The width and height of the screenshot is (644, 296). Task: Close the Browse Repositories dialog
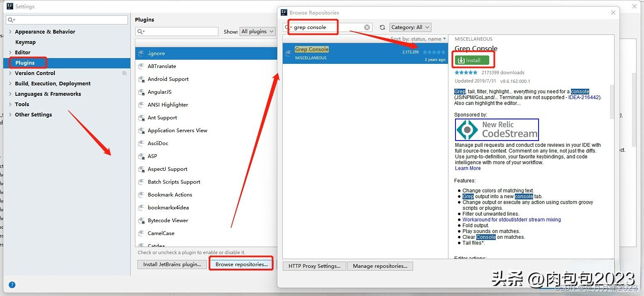(613, 13)
